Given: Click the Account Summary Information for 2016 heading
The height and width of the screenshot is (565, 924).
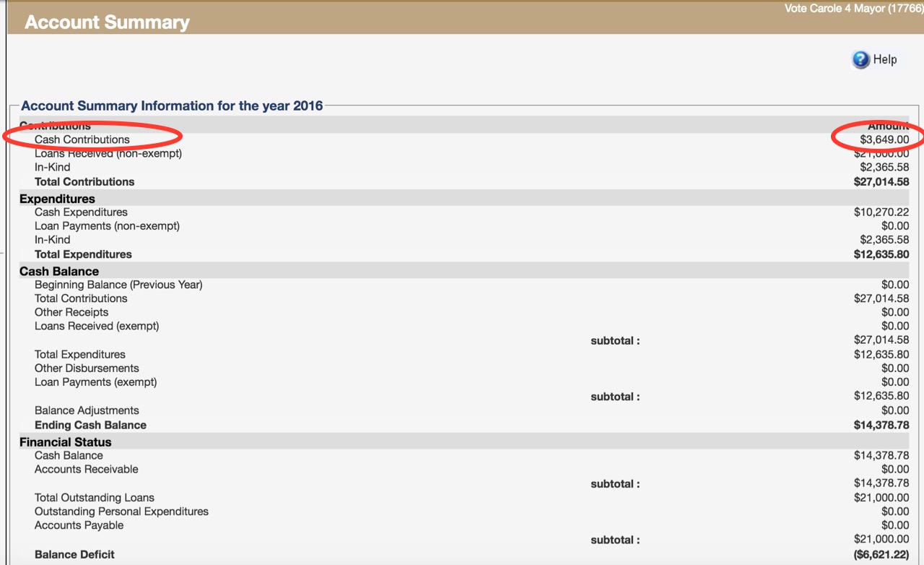Looking at the screenshot, I should coord(172,105).
